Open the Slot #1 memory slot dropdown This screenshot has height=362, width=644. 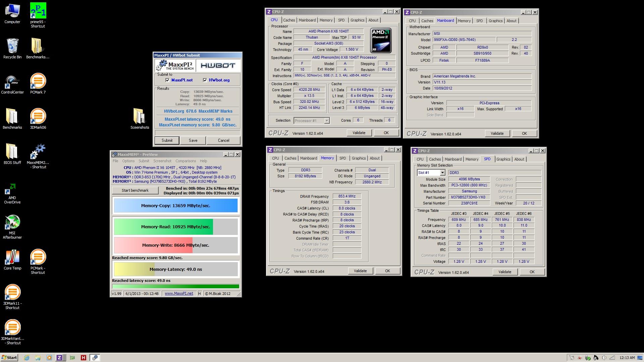pos(431,173)
